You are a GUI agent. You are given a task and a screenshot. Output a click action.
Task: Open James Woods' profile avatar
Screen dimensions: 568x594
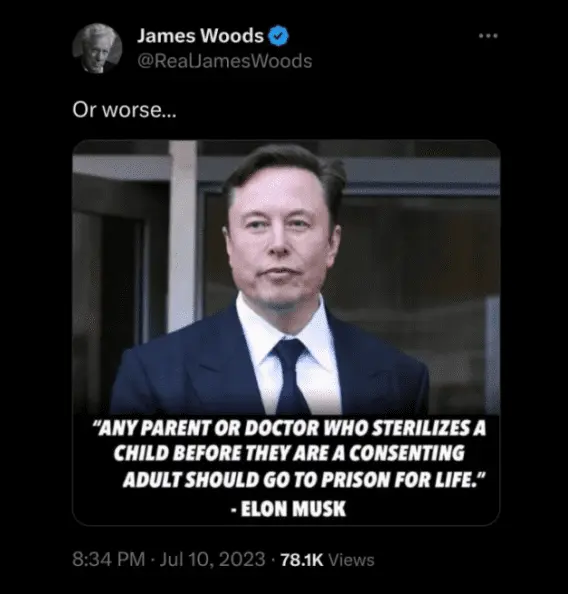coord(97,48)
